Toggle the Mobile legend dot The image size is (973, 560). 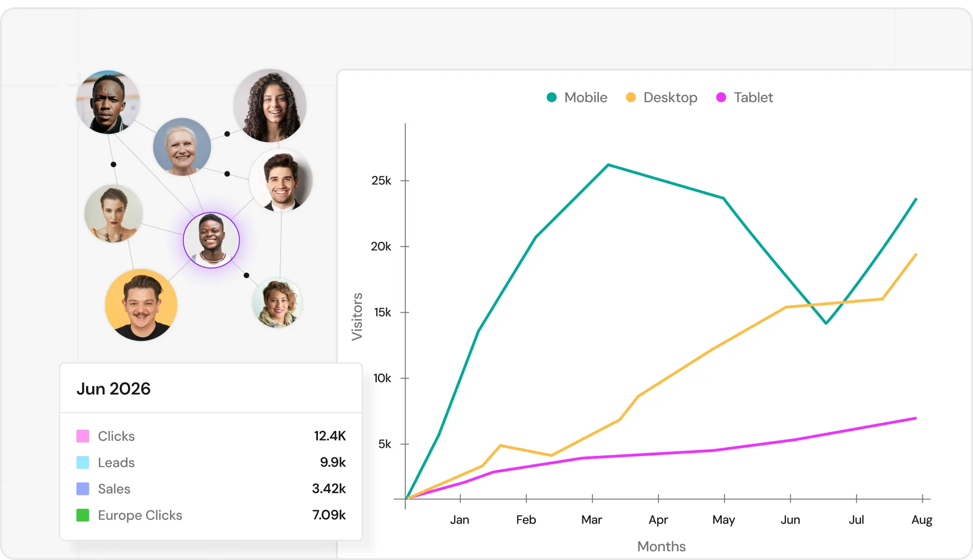point(551,97)
